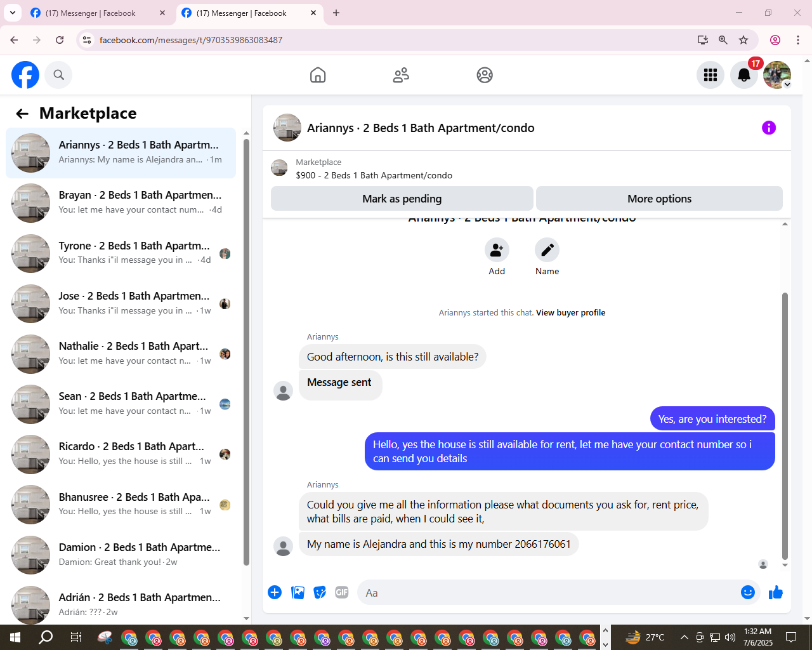
Task: Open a new browser tab
Action: 336,13
